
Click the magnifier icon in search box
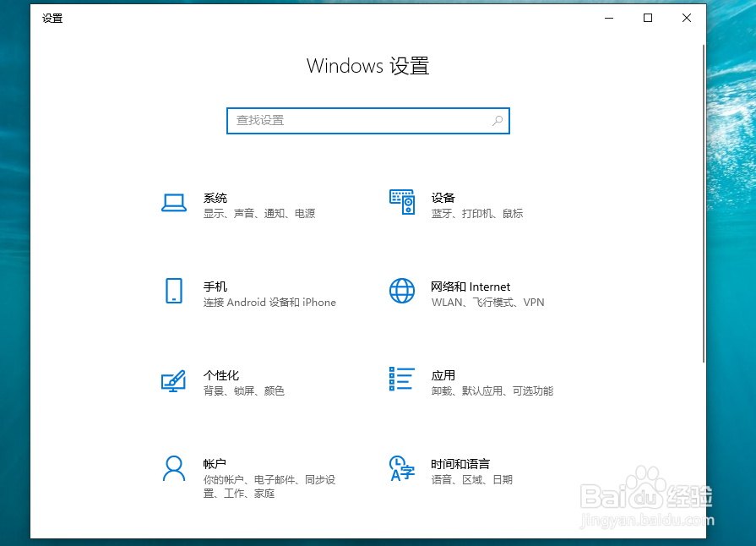click(498, 121)
